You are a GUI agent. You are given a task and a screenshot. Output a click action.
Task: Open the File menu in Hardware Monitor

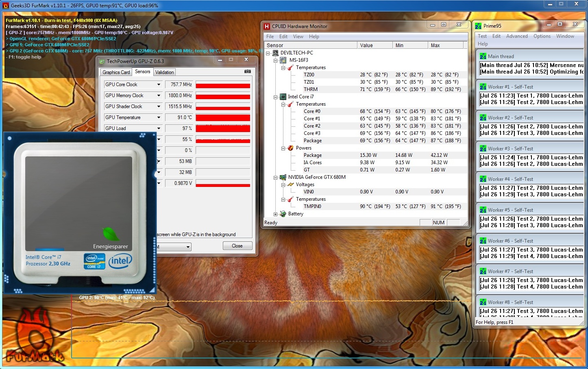270,37
